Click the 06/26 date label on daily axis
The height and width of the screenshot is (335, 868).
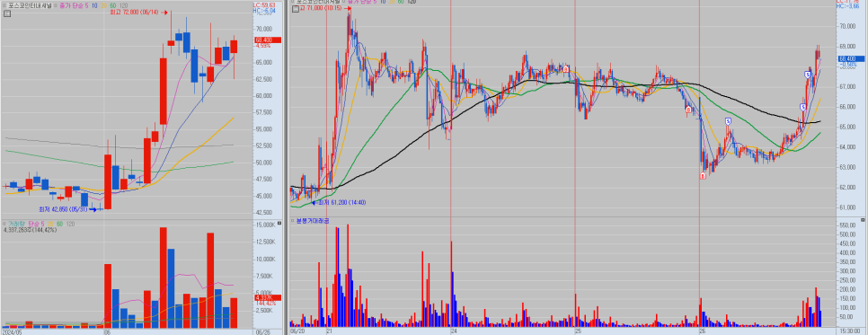[x=263, y=331]
